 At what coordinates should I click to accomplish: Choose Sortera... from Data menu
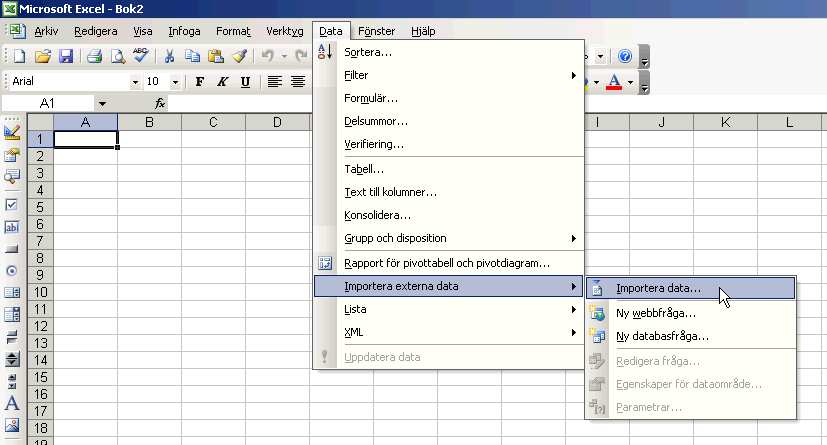[448, 52]
